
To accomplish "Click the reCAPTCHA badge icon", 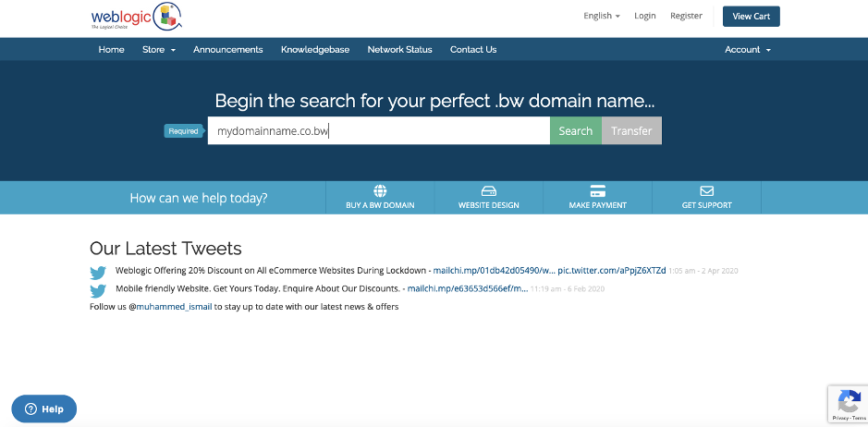I will [850, 401].
